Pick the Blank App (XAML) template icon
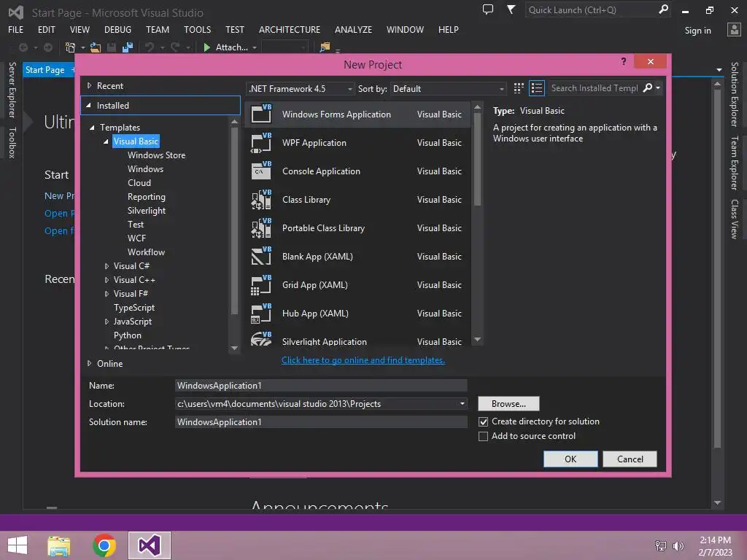This screenshot has width=747, height=560. pos(261,256)
